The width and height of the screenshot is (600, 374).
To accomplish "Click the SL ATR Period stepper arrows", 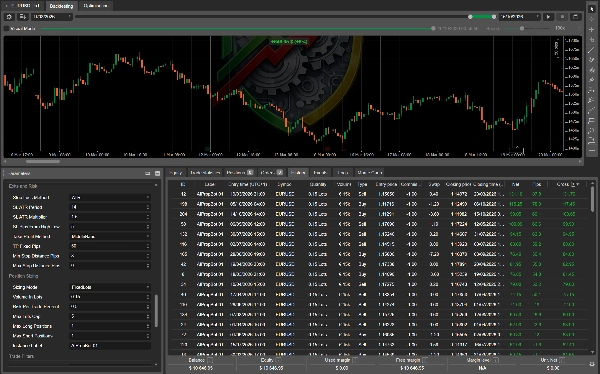I will pos(148,207).
